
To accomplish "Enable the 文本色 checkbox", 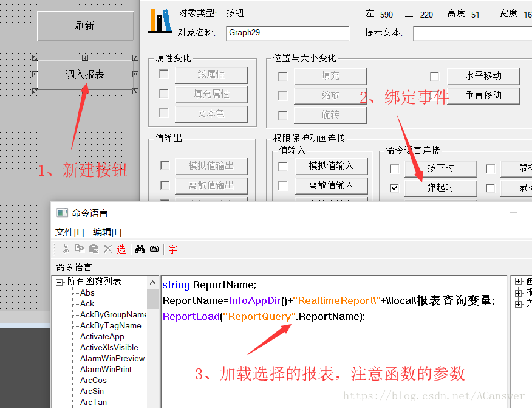I will [x=164, y=112].
